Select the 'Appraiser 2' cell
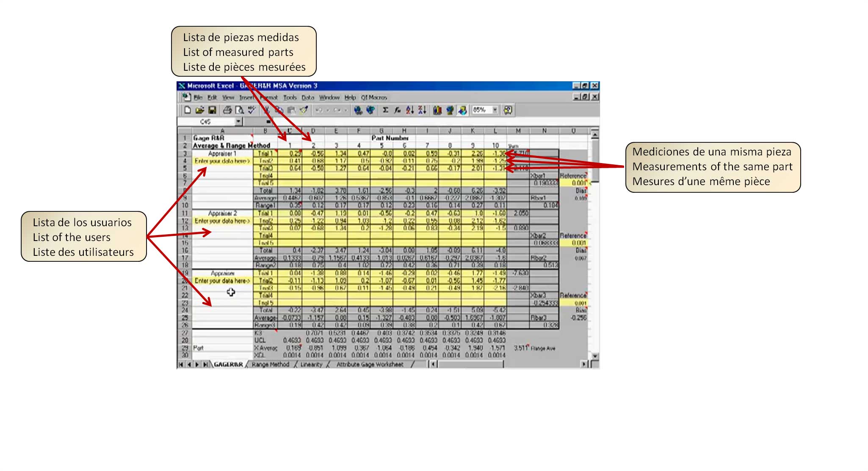This screenshot has width=868, height=471. point(222,213)
